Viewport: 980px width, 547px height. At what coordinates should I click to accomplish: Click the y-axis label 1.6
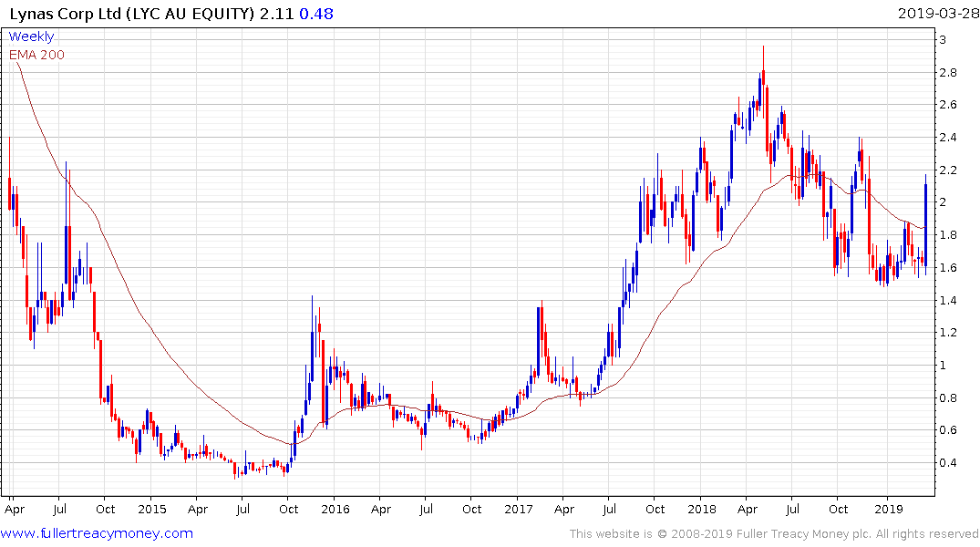click(x=948, y=267)
